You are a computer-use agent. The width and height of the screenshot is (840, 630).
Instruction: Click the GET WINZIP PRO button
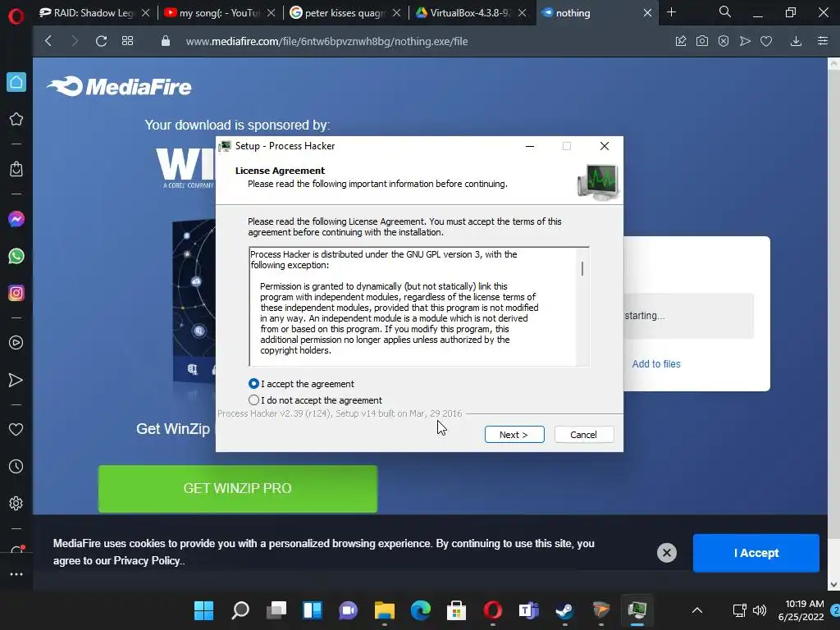click(x=238, y=489)
